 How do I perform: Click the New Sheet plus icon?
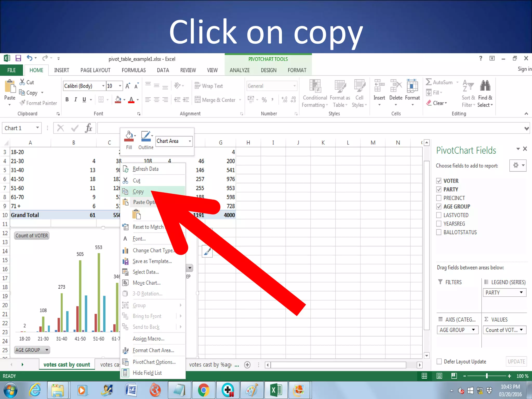[247, 365]
